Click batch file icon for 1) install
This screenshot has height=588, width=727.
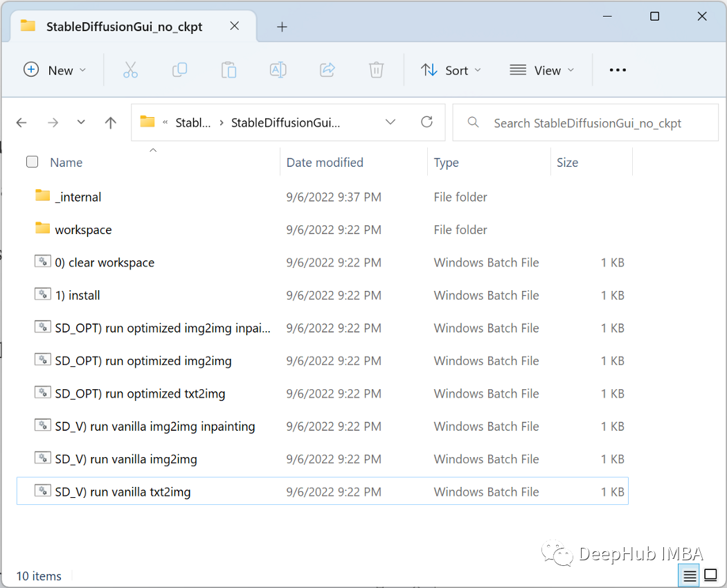pyautogui.click(x=43, y=294)
